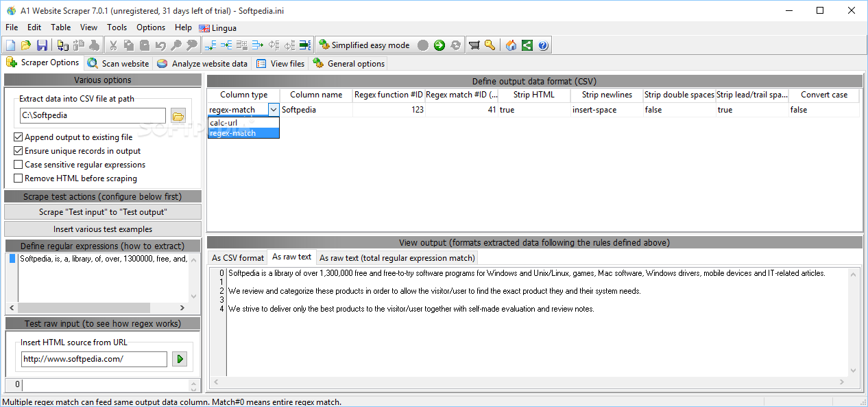Screen dimensions: 868x407
Task: Open the File menu
Action: click(12, 27)
